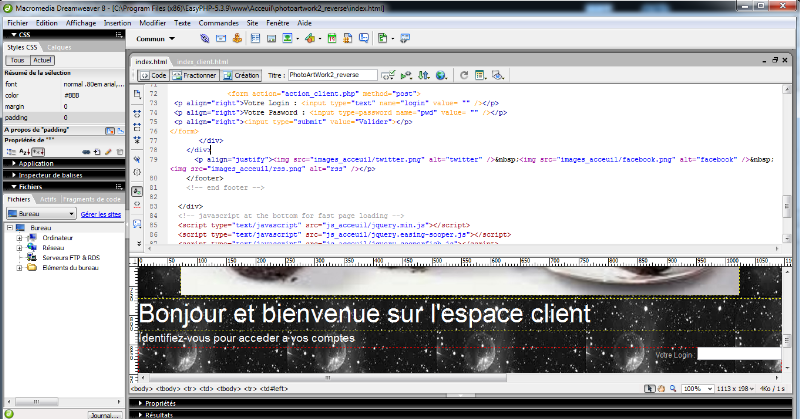This screenshot has height=419, width=800.
Task: Expand the Application panel
Action: tap(36, 163)
